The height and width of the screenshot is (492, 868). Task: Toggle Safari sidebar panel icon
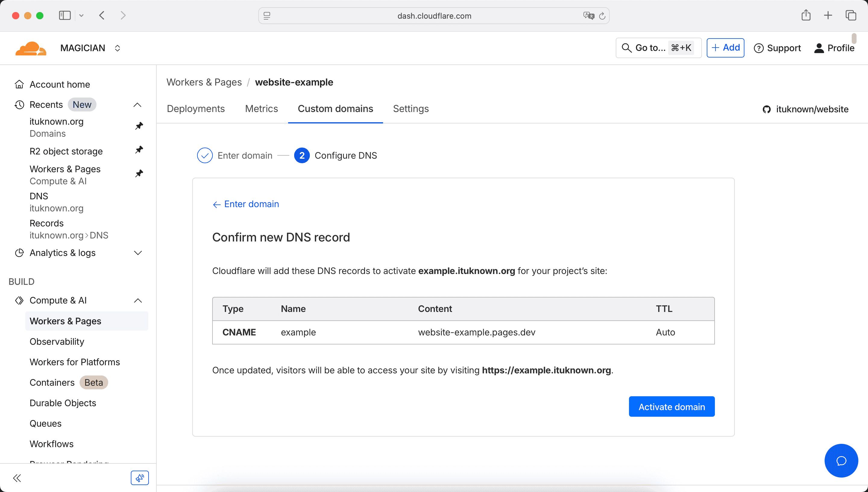point(64,15)
